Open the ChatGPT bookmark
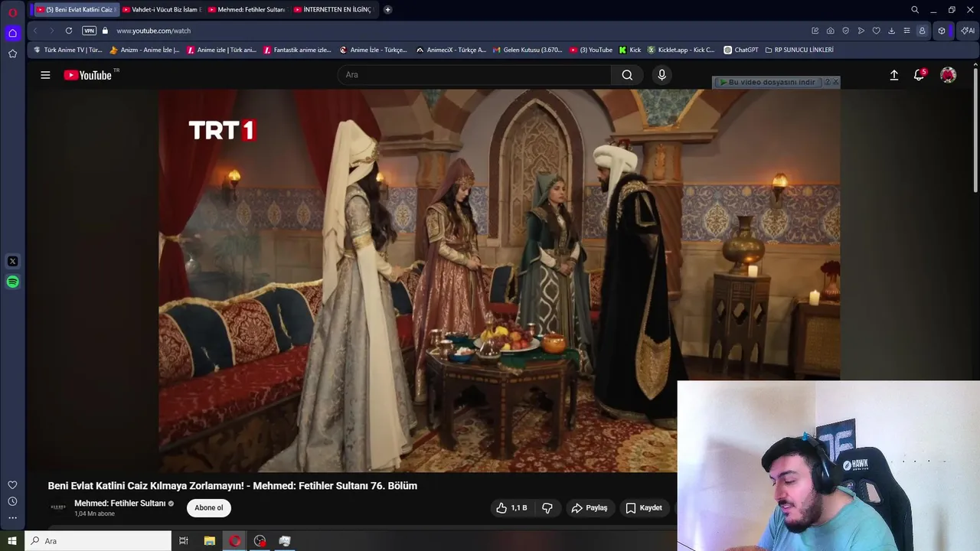The width and height of the screenshot is (980, 551). 741,50
